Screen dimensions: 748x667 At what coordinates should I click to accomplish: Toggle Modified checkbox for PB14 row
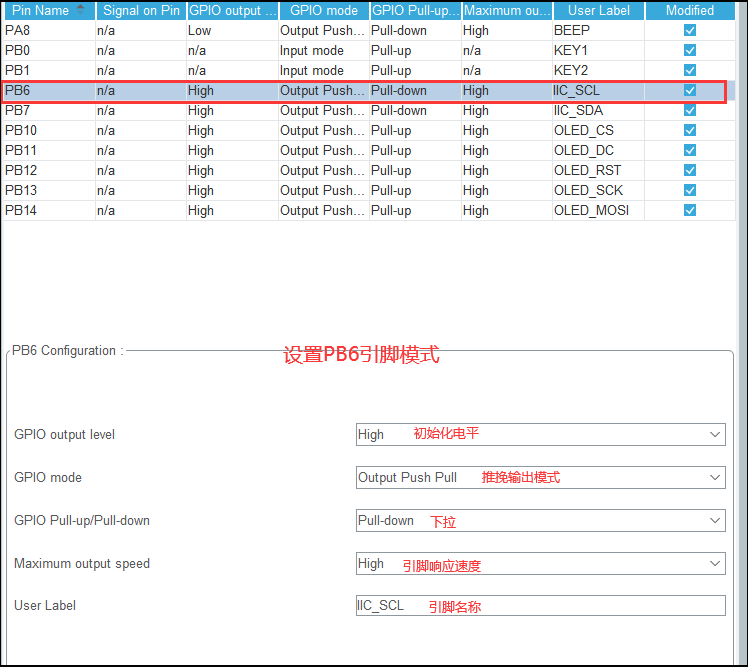(690, 210)
